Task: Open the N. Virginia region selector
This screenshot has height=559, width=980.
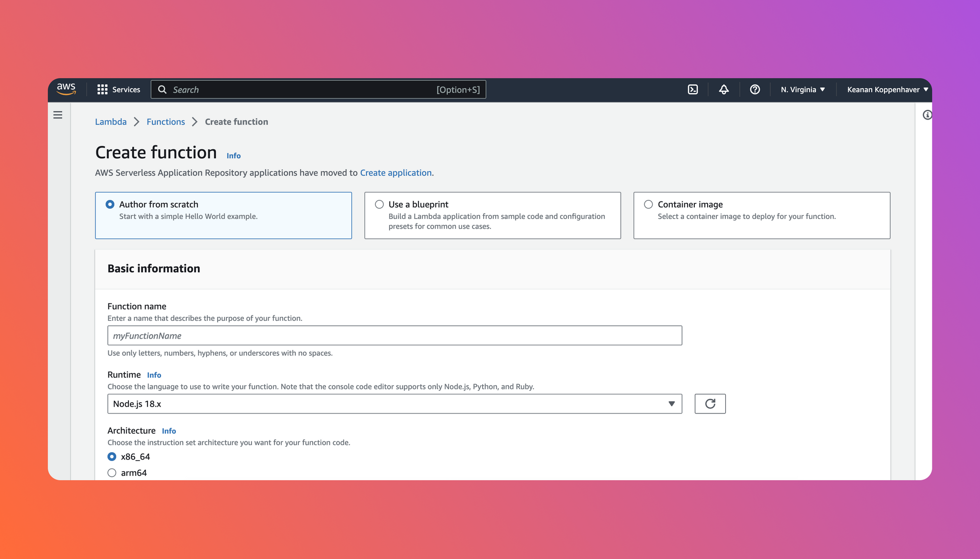Action: coord(803,90)
